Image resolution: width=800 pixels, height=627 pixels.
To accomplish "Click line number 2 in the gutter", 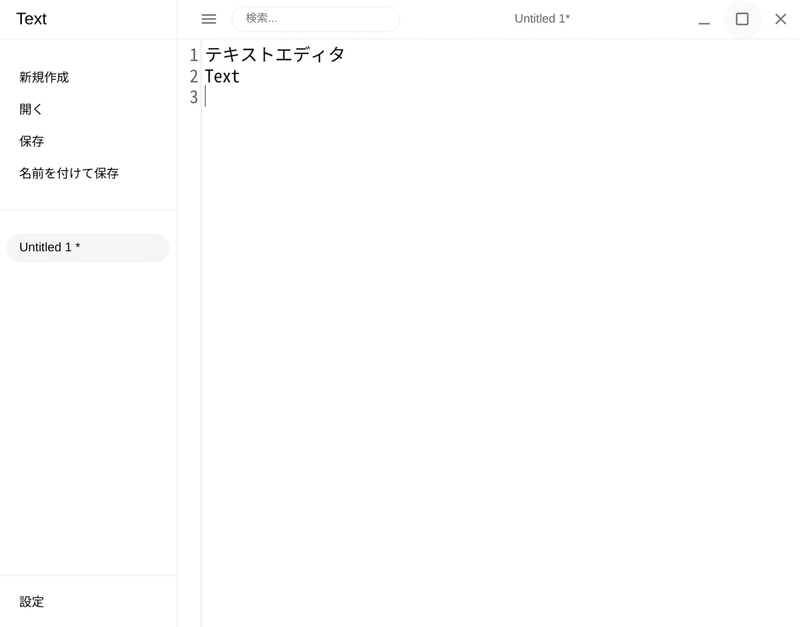I will point(192,76).
